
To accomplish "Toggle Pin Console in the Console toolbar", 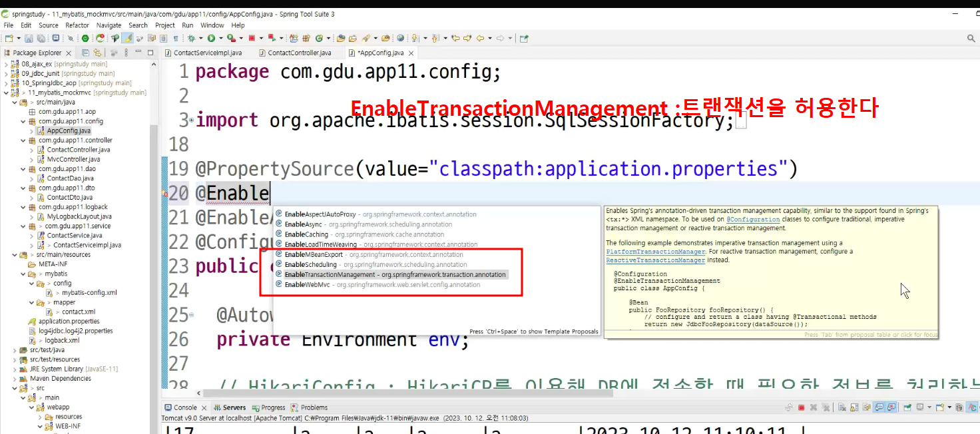I will (907, 407).
